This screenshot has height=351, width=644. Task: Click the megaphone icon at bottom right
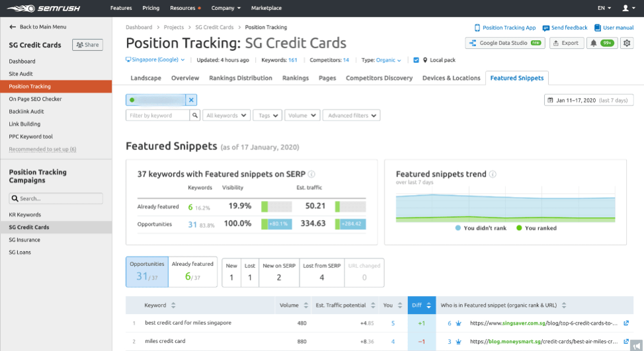(x=637, y=346)
